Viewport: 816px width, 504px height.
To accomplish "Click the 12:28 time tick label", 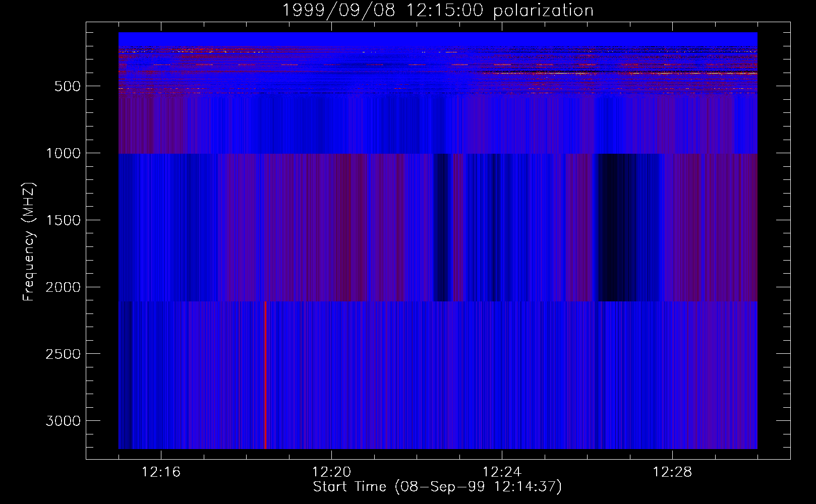I will (672, 472).
